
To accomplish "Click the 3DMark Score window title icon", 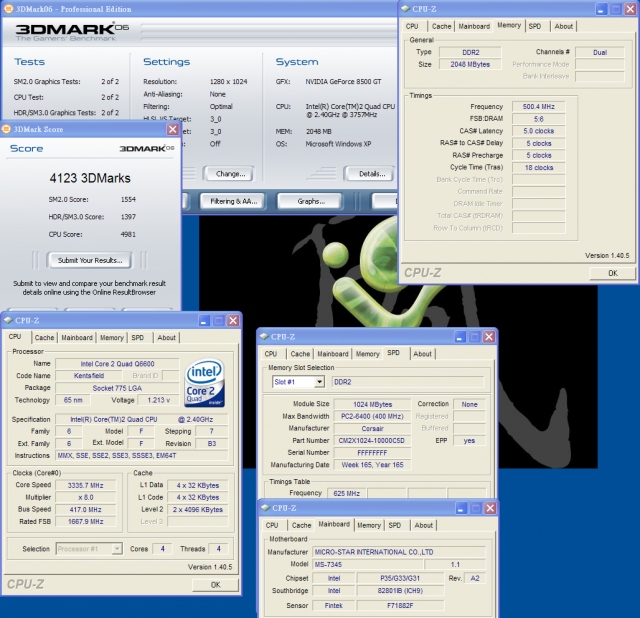I will point(6,129).
